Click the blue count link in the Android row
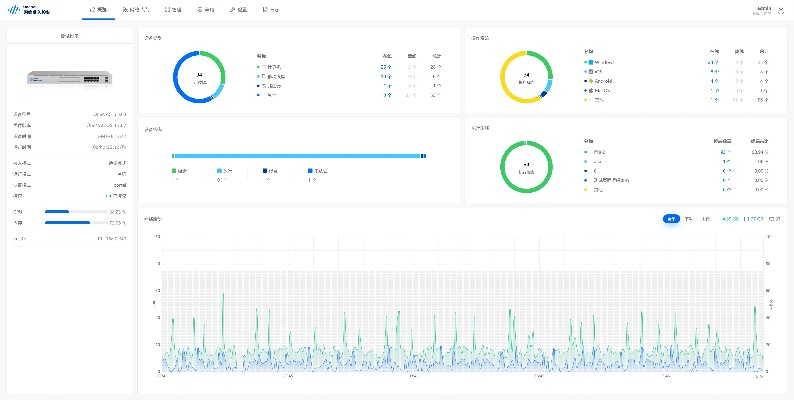The image size is (794, 400). point(714,81)
